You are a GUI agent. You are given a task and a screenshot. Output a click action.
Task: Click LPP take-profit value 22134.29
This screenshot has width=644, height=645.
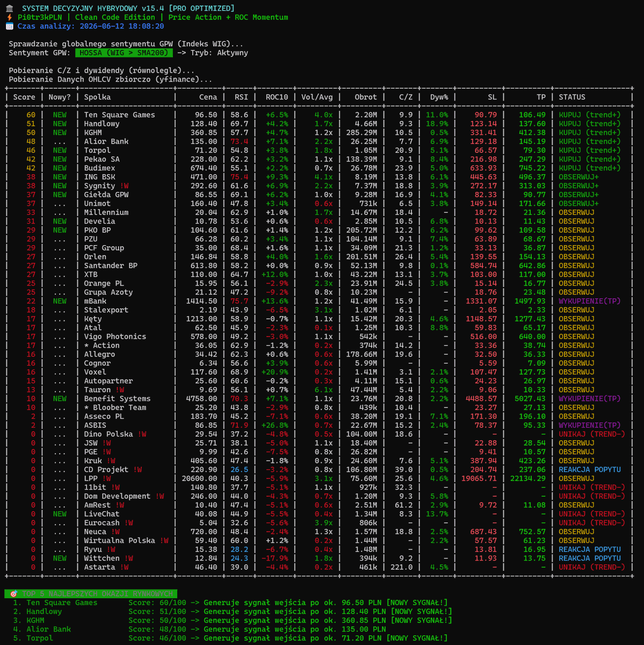527,478
